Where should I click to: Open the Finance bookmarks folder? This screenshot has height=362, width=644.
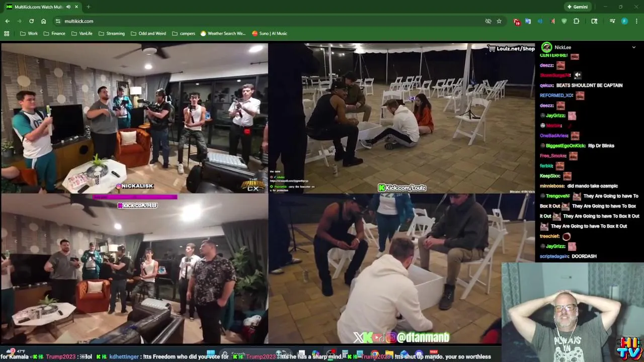click(x=54, y=33)
